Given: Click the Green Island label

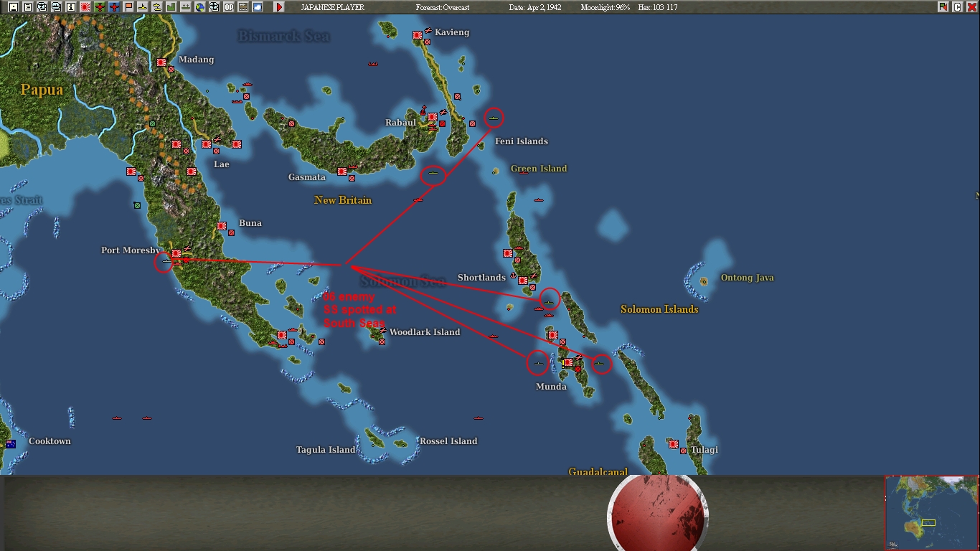Looking at the screenshot, I should pos(539,169).
